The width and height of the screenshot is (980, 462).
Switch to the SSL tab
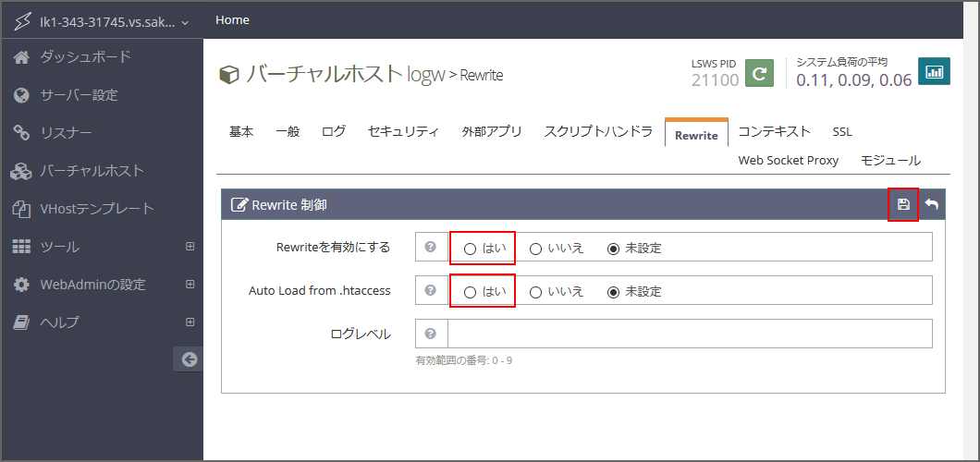pyautogui.click(x=841, y=131)
